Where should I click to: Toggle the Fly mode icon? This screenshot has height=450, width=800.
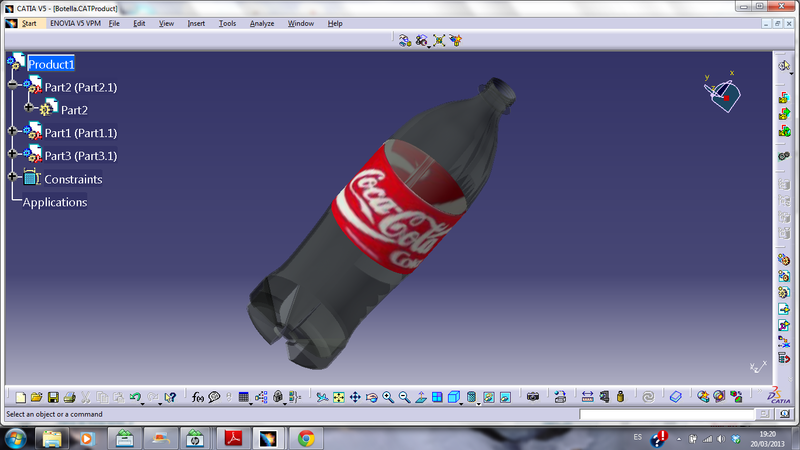[322, 397]
